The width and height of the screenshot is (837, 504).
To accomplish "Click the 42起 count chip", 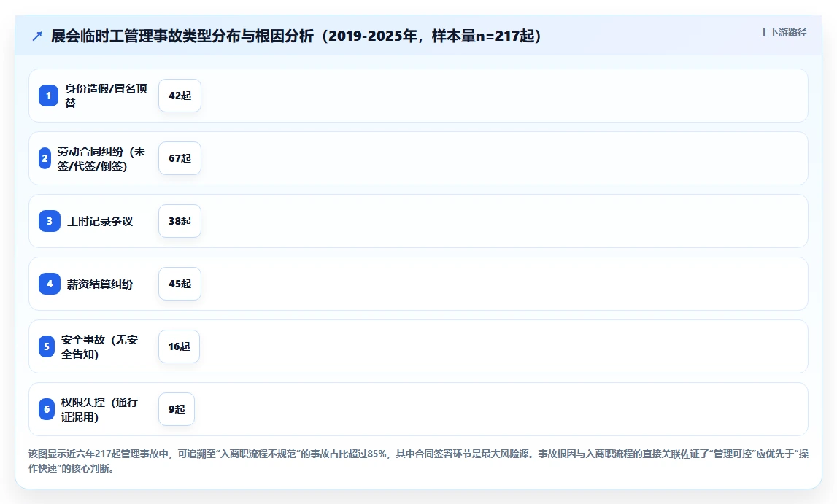I will pyautogui.click(x=180, y=96).
